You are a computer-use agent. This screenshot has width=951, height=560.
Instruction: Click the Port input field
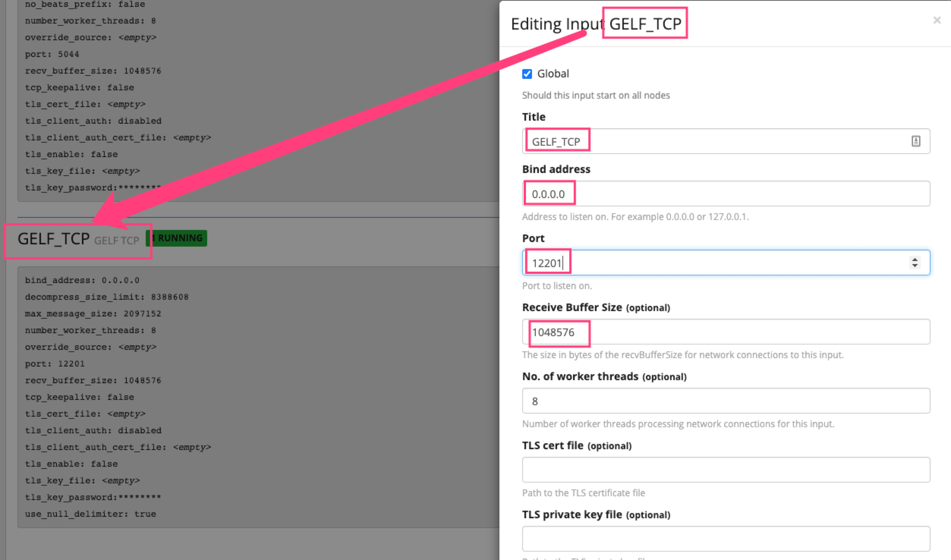pyautogui.click(x=726, y=263)
